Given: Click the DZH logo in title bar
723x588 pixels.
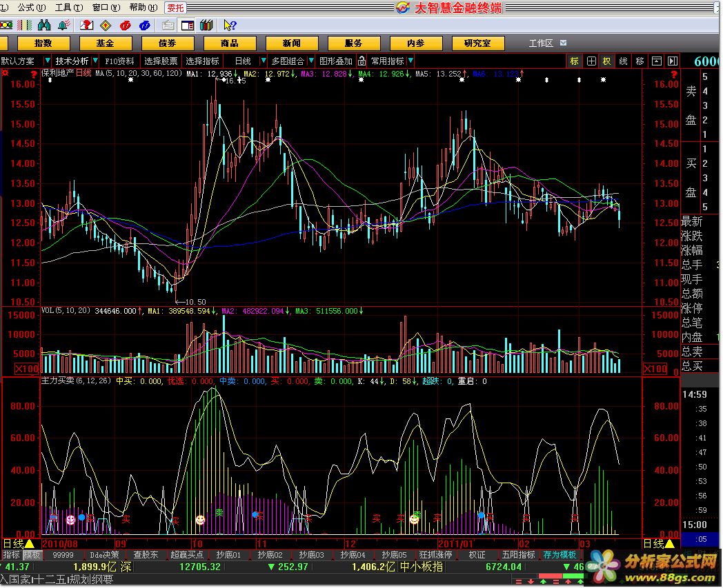Looking at the screenshot, I should coord(402,8).
